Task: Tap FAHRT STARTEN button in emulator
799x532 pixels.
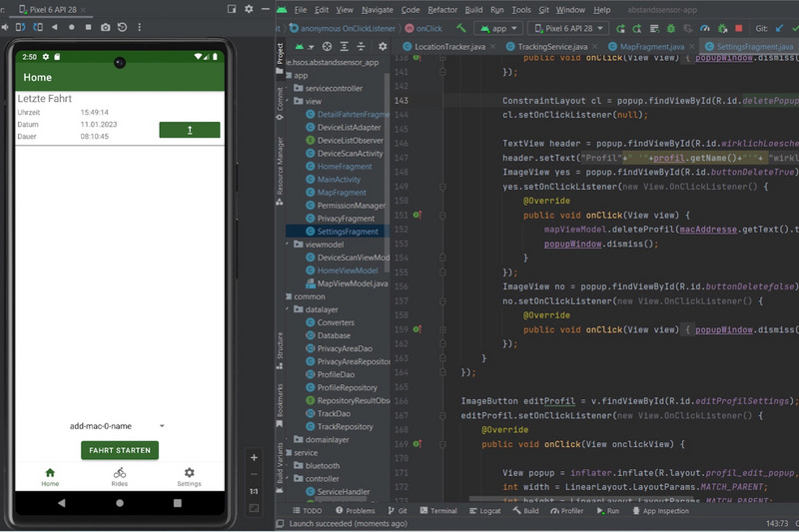Action: 120,450
